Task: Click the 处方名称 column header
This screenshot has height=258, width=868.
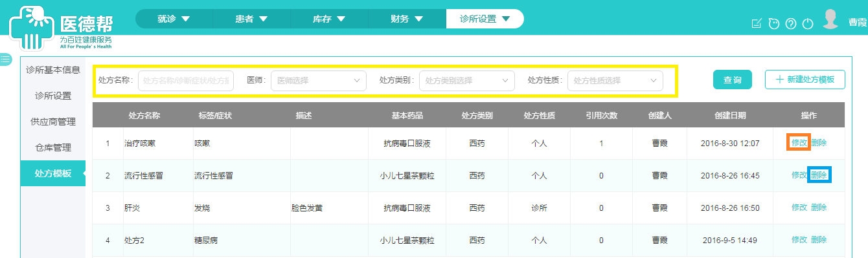Action: pos(144,115)
